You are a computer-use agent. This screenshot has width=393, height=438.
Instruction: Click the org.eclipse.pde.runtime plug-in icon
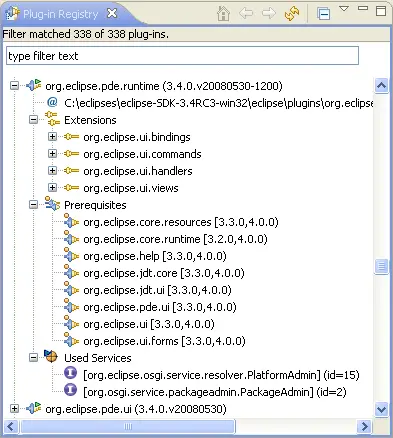tap(34, 85)
